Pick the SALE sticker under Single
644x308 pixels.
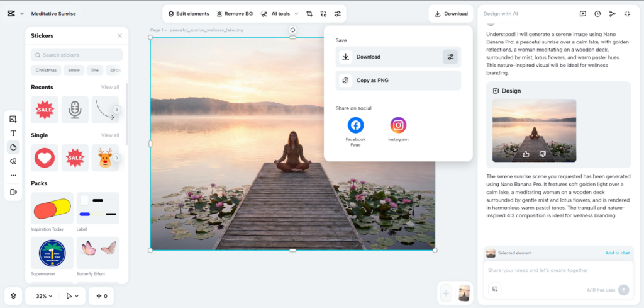75,158
